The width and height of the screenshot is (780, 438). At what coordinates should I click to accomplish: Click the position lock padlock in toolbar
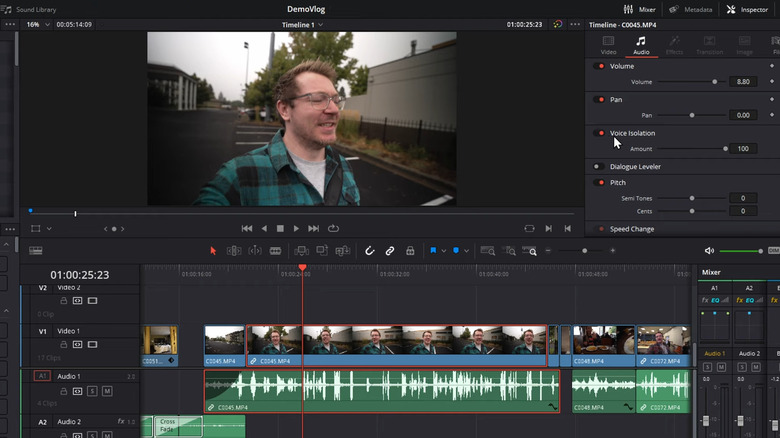click(410, 251)
